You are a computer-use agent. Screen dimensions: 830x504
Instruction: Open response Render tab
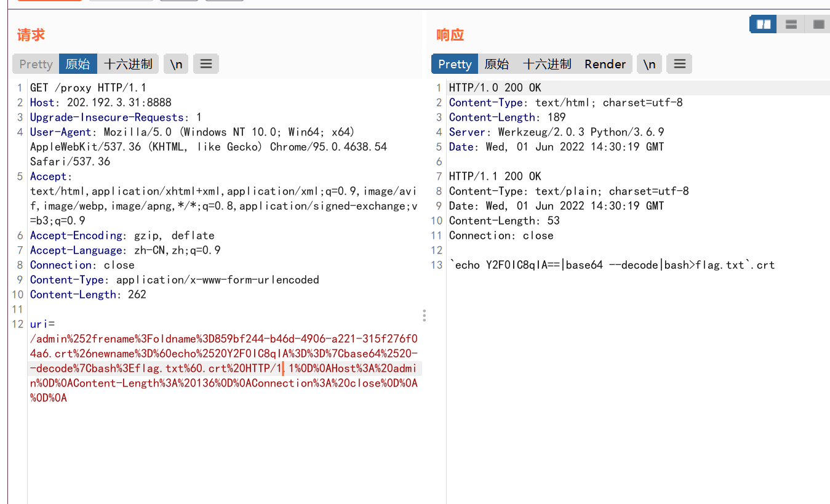[605, 64]
